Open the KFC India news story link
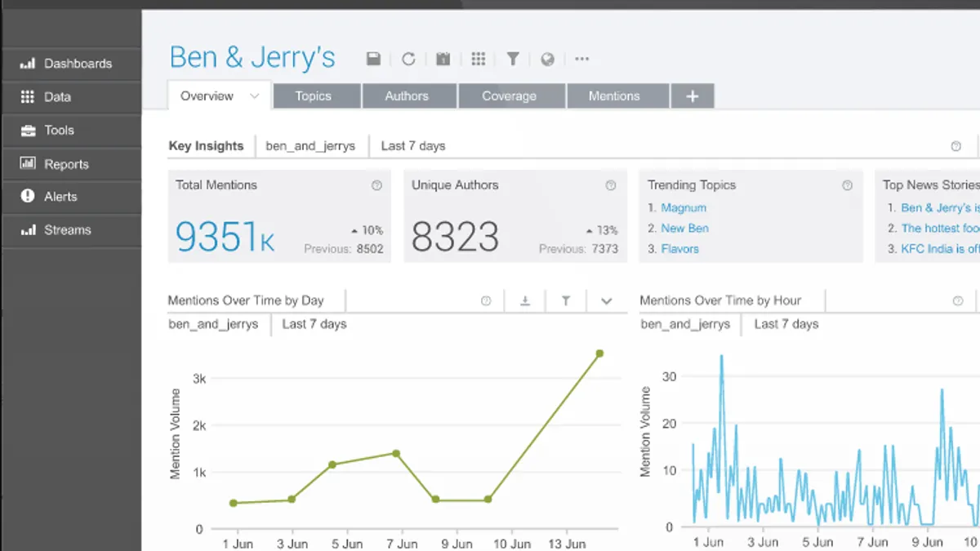This screenshot has width=980, height=551. 940,249
